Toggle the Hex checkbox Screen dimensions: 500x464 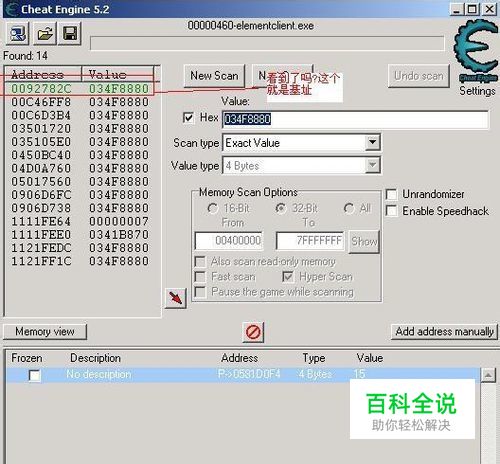coord(188,117)
